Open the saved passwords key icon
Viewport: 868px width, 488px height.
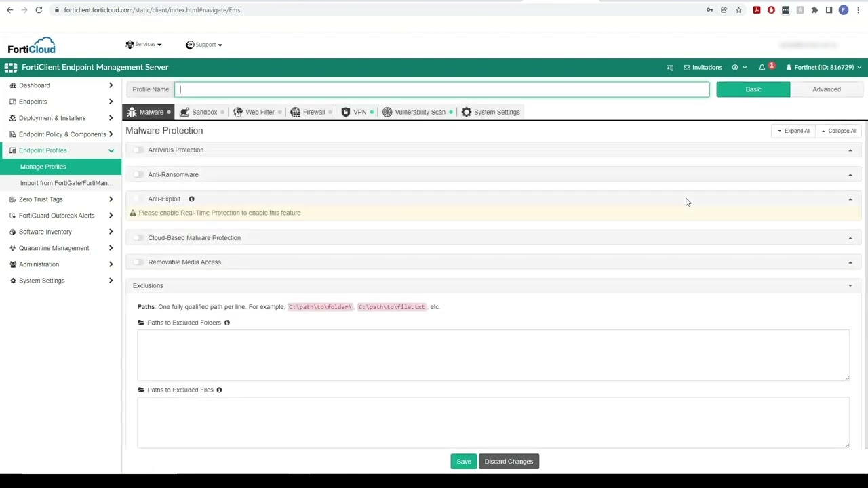[x=709, y=10]
